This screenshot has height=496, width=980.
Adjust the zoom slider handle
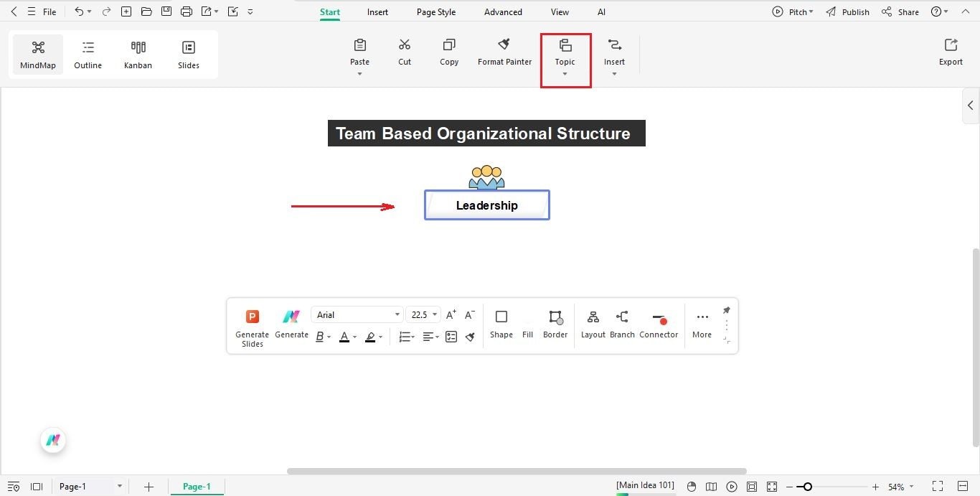point(807,487)
